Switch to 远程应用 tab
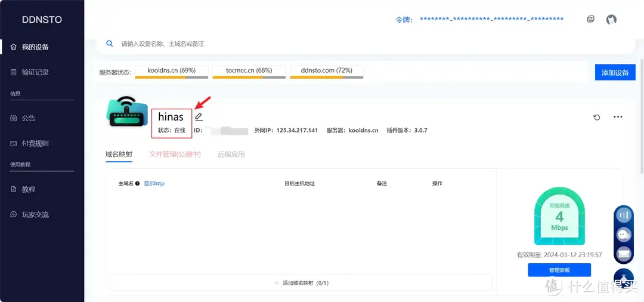 [231, 155]
